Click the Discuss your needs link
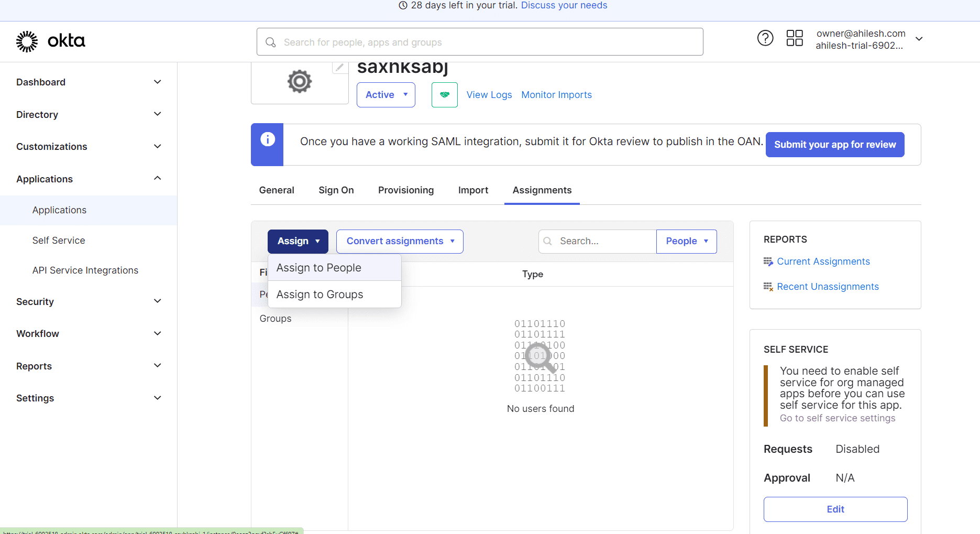The height and width of the screenshot is (534, 980). pyautogui.click(x=564, y=5)
